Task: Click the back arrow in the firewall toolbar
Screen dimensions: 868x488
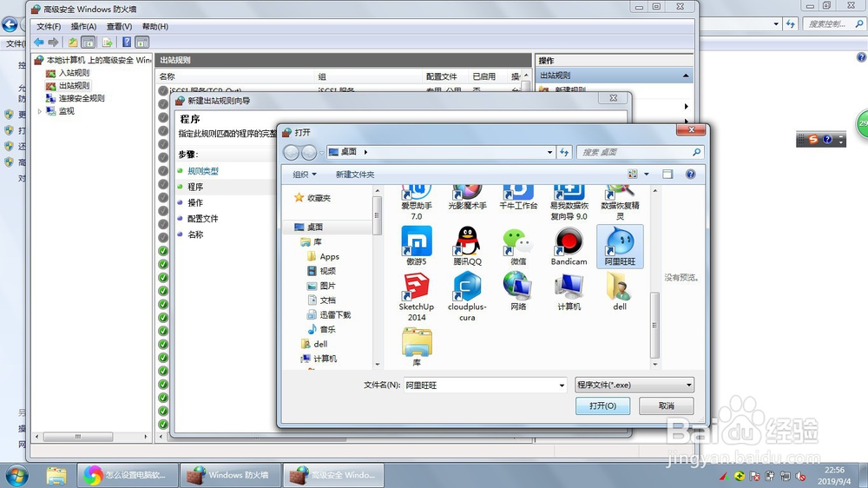Action: pos(39,42)
